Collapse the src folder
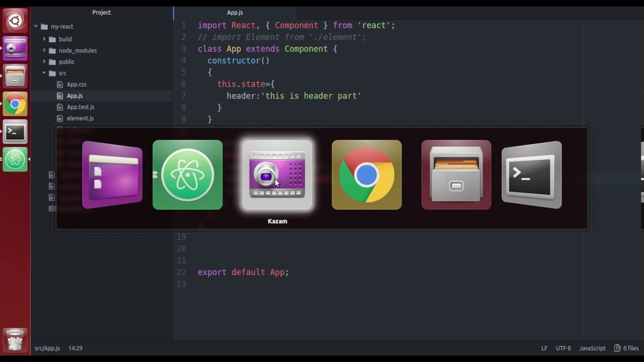 44,73
